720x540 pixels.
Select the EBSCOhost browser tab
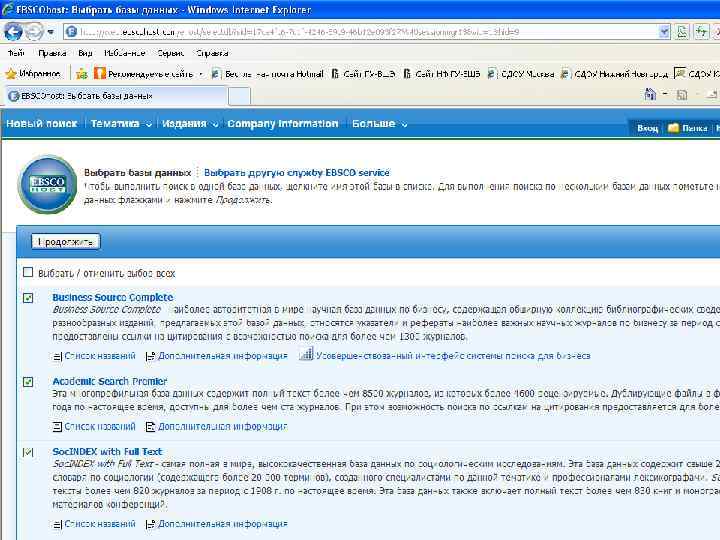click(x=115, y=96)
